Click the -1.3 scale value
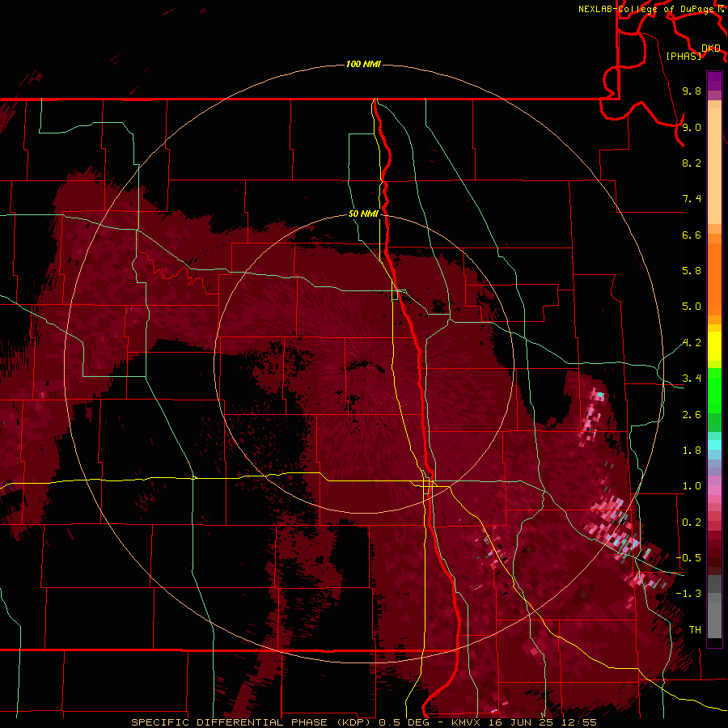This screenshot has width=728, height=728. 688,594
